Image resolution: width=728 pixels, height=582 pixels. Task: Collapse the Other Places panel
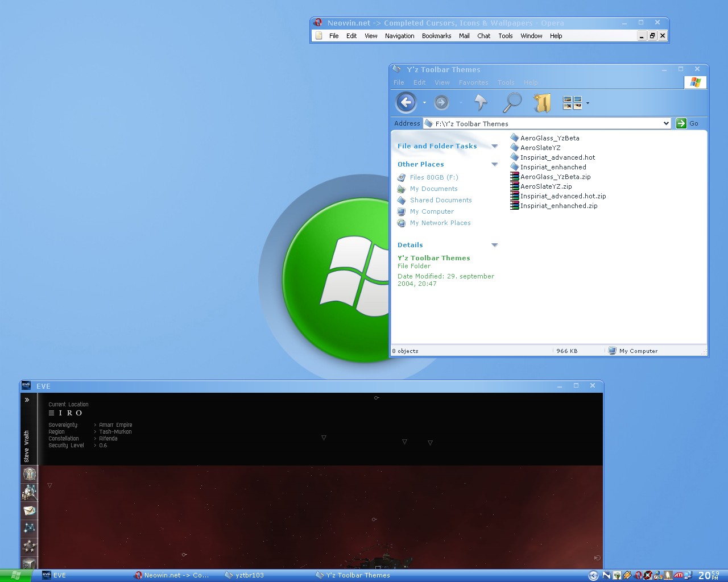(494, 164)
